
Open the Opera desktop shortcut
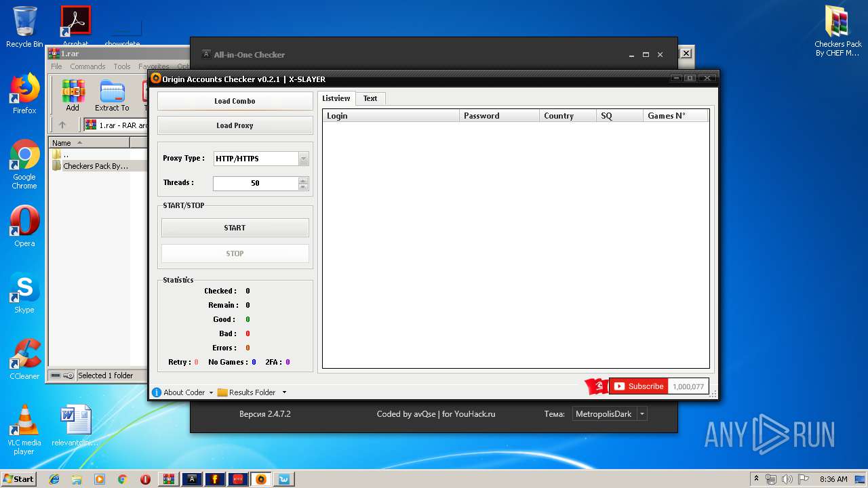coord(24,226)
